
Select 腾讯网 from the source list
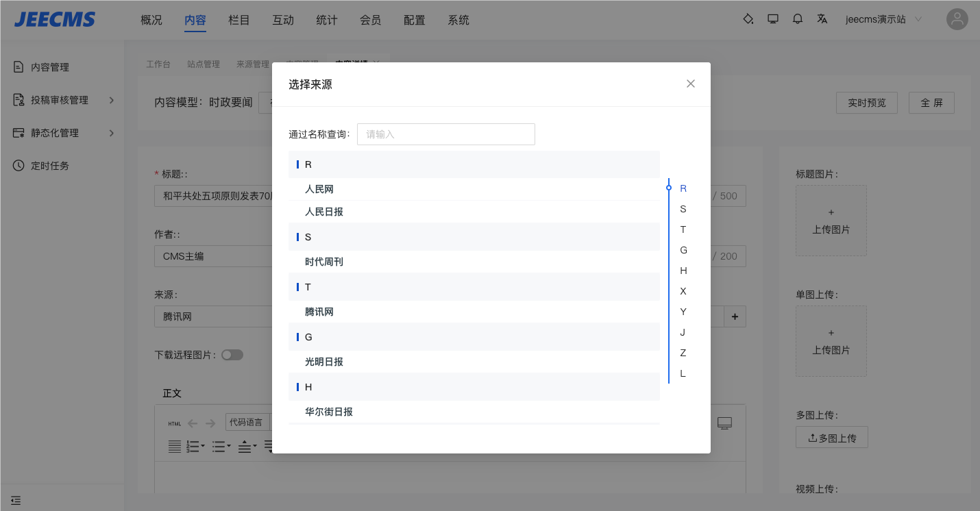(x=319, y=312)
